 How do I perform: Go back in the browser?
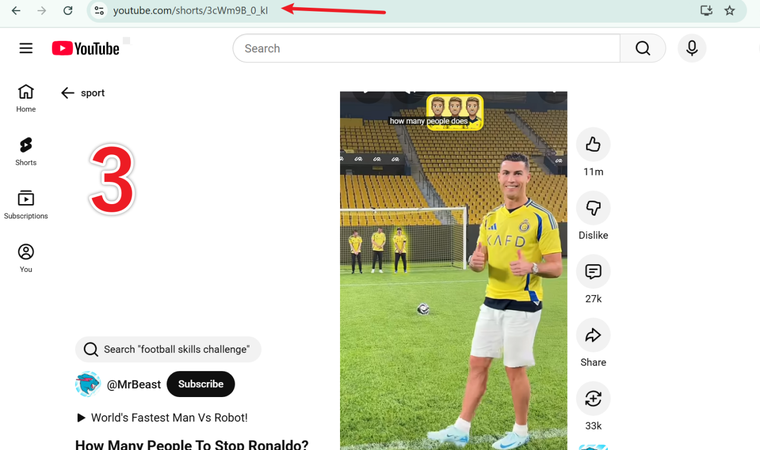[x=16, y=10]
